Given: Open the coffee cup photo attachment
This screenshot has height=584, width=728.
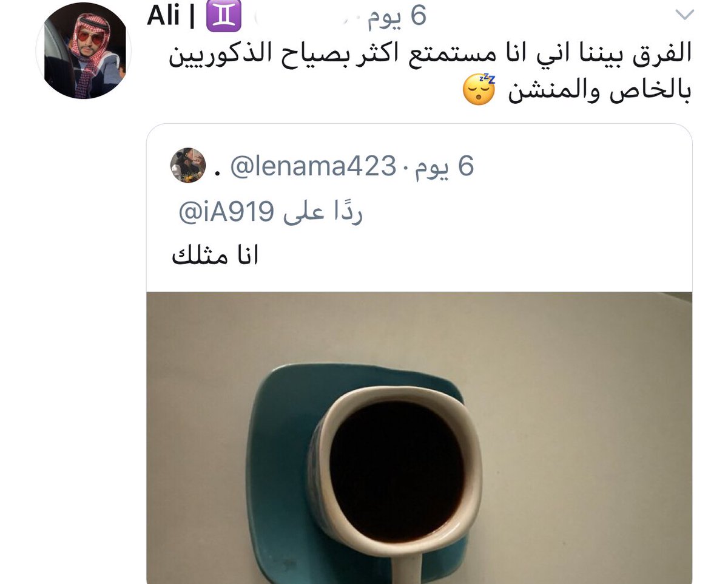Looking at the screenshot, I should [419, 438].
